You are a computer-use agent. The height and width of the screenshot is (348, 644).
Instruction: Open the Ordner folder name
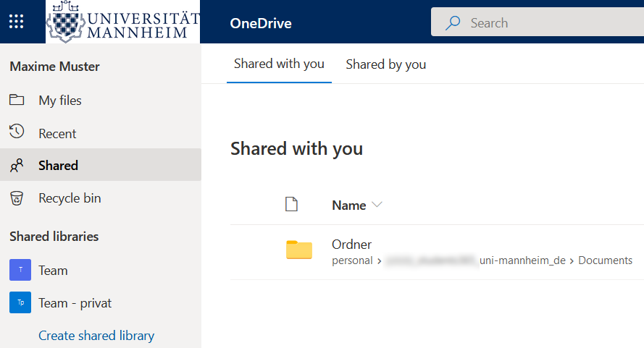point(351,245)
